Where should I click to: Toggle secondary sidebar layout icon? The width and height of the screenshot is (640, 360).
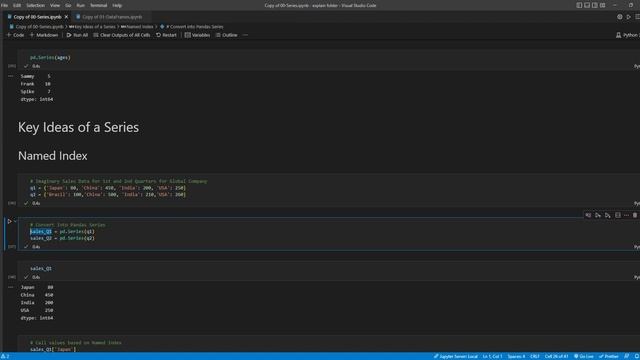[595, 5]
